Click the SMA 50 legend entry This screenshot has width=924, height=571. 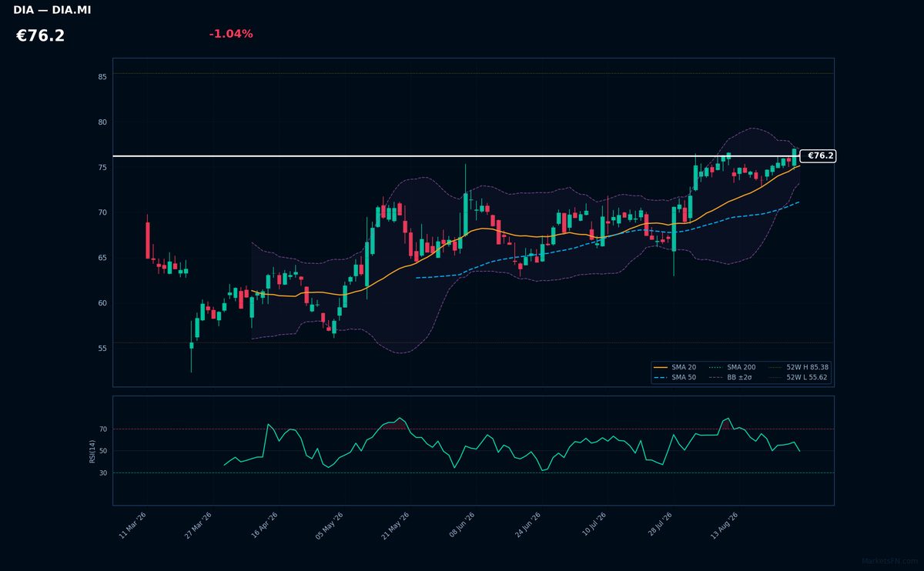(675, 378)
